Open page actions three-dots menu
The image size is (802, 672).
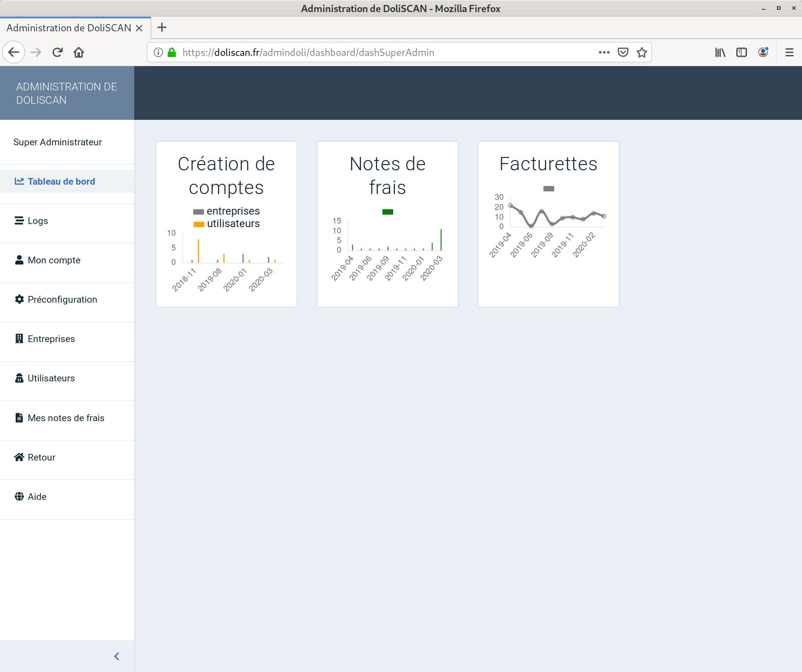coord(604,53)
